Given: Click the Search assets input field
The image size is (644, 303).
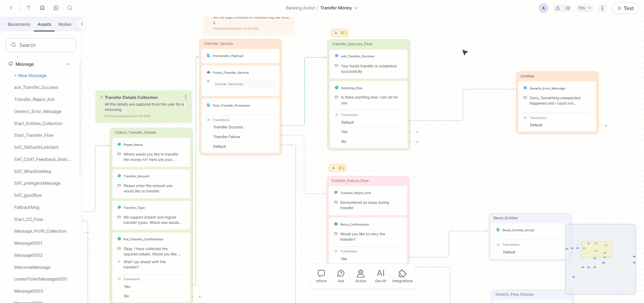Looking at the screenshot, I should pyautogui.click(x=41, y=45).
